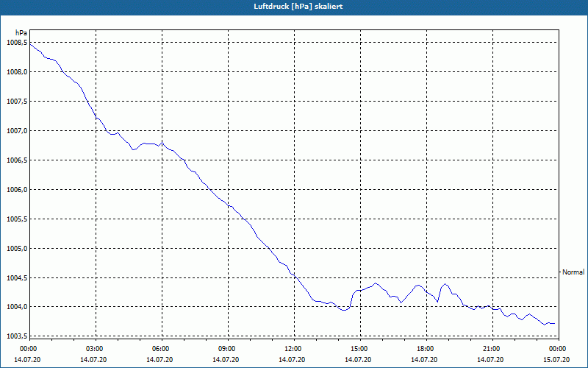Click the 09:00 time axis label
Screen dimensions: 588x368
[x=228, y=349]
